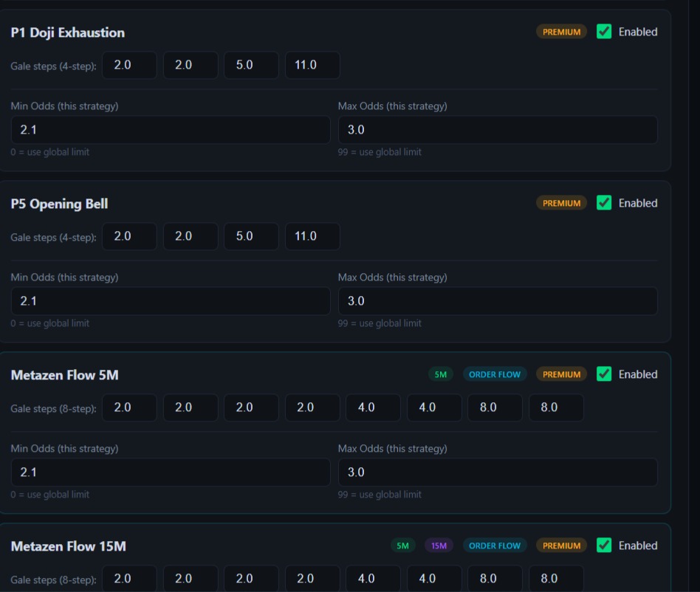Edit Metazen Flow 15M sixth gale step 4.0

coord(434,579)
